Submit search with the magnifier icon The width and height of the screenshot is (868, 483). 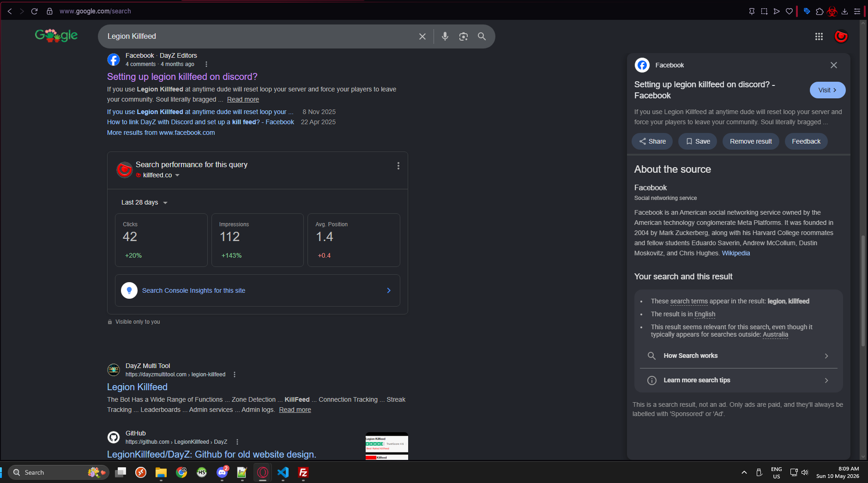click(x=482, y=36)
